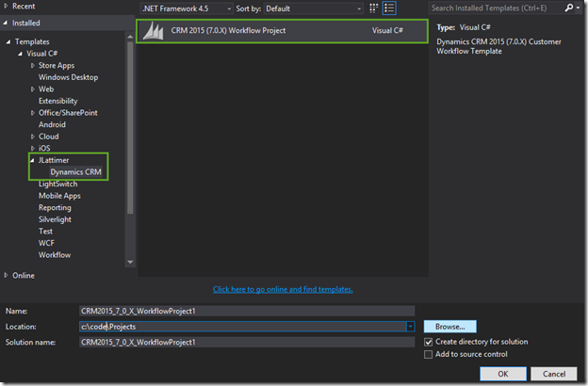Click the Cancel button

pos(554,374)
